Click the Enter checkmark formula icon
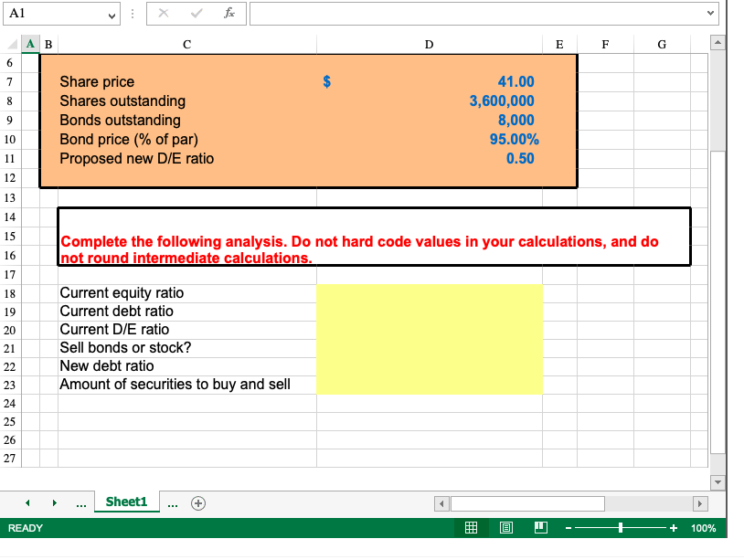Screen dimensions: 744x560 pyautogui.click(x=197, y=13)
